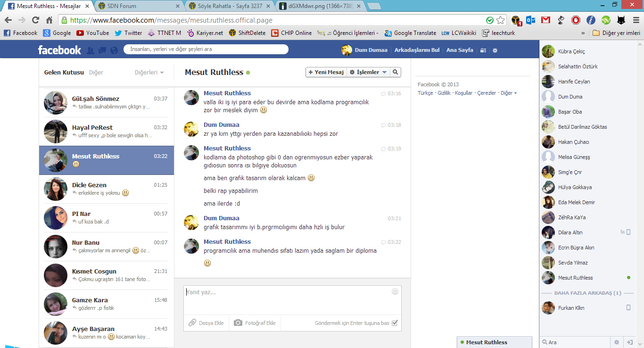The height and width of the screenshot is (348, 644).
Task: Click the chat sidebar options gear
Action: 616,342
